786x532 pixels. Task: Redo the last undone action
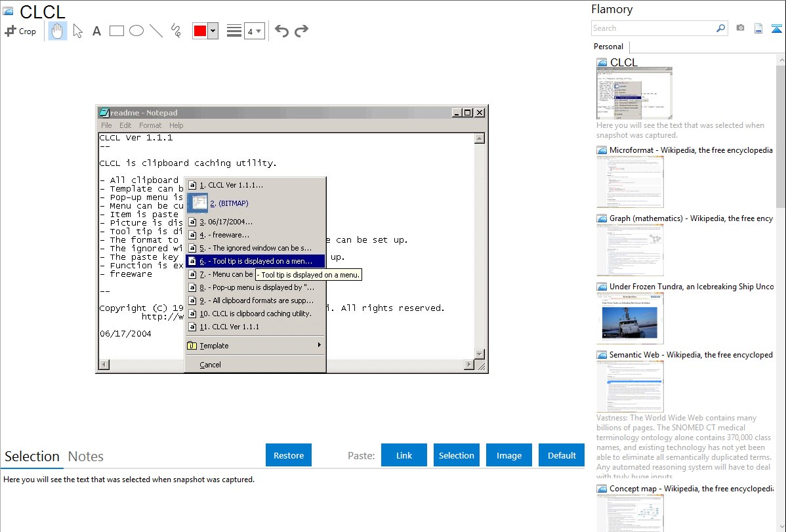pos(301,31)
